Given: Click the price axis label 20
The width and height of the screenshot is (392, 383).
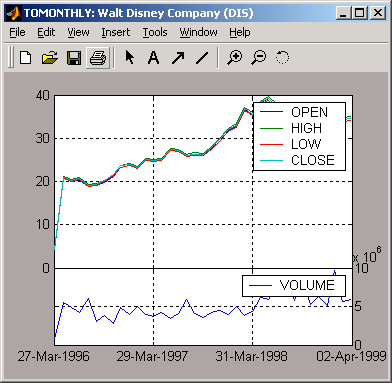Looking at the screenshot, I should pos(43,182).
